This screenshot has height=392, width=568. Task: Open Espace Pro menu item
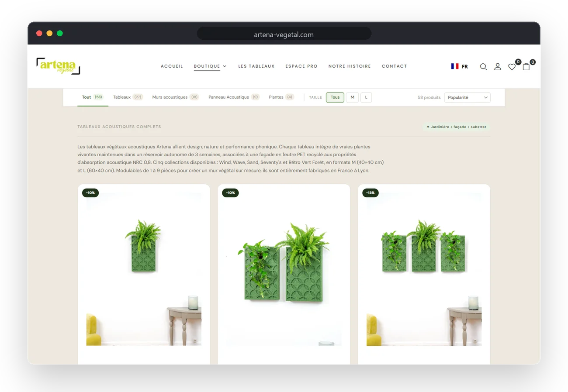tap(301, 66)
